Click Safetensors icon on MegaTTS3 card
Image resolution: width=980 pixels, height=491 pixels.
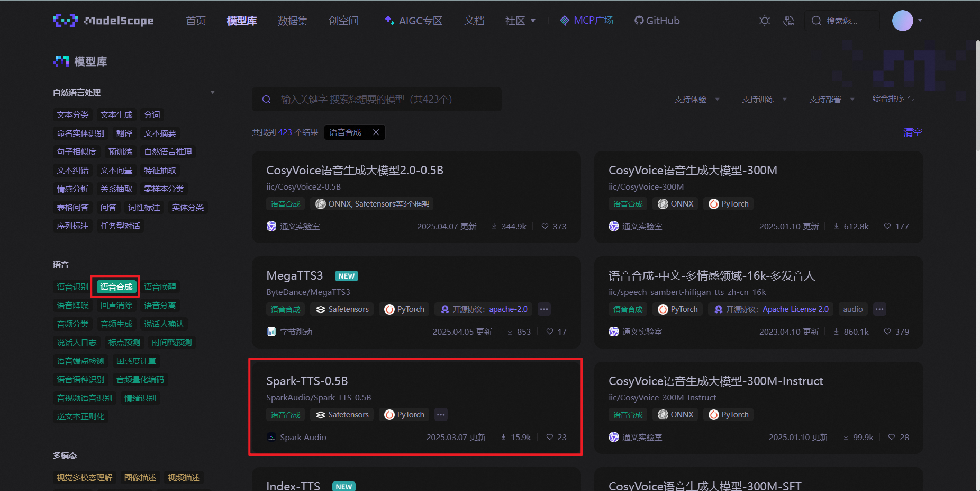click(321, 309)
